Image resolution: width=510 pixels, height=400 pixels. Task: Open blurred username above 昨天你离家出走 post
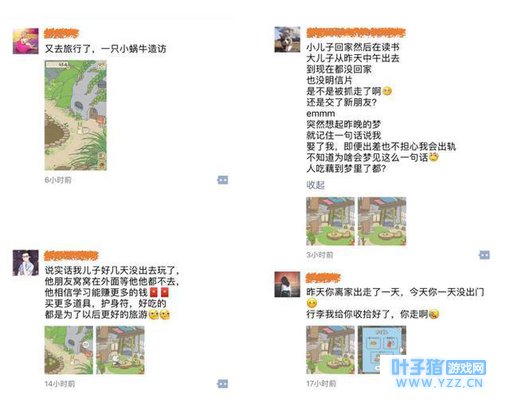323,278
